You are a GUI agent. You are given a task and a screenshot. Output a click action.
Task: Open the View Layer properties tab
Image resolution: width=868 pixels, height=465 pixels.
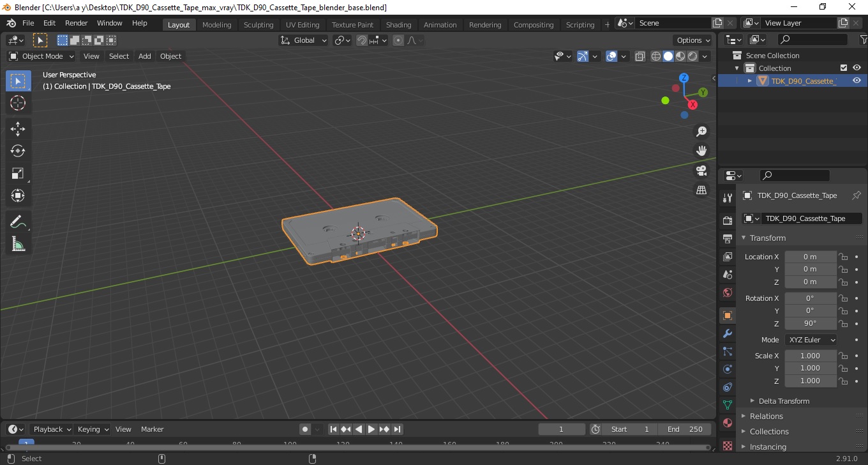(x=727, y=256)
